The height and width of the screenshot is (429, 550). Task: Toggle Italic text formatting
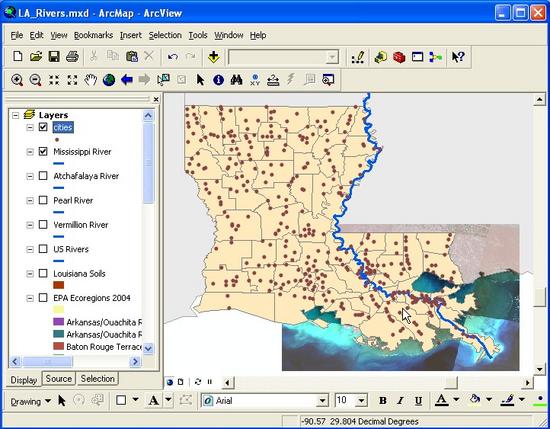(x=400, y=401)
